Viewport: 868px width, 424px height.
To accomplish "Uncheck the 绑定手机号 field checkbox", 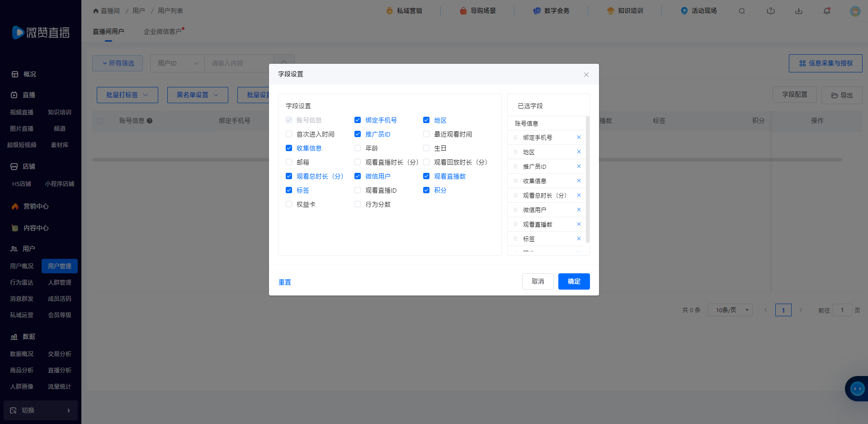I will tap(358, 120).
